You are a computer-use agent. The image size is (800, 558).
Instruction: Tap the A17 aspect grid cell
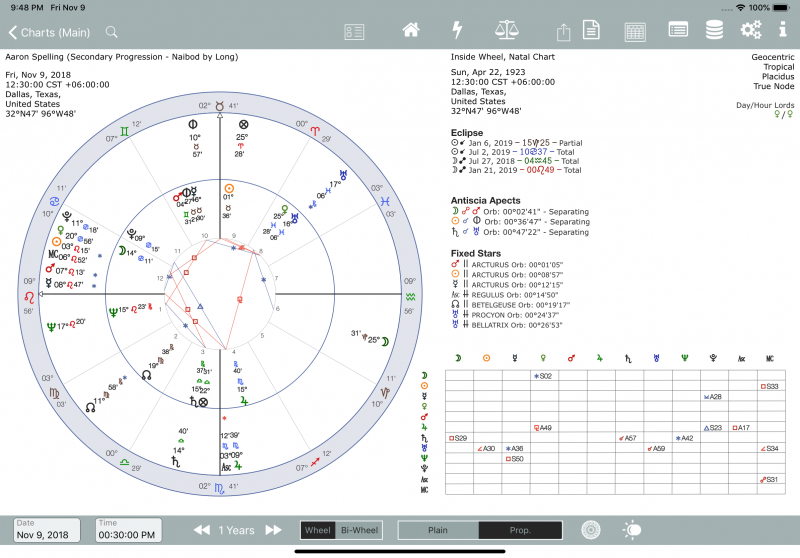pyautogui.click(x=742, y=428)
